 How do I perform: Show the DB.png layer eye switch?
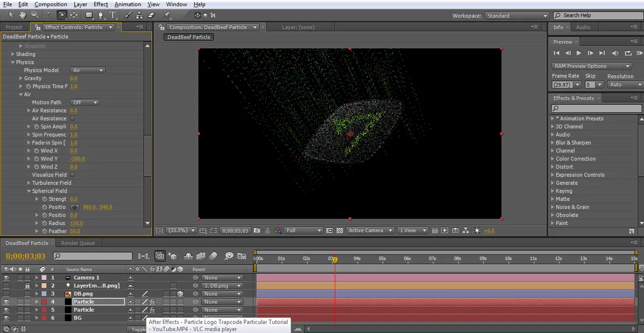point(6,294)
